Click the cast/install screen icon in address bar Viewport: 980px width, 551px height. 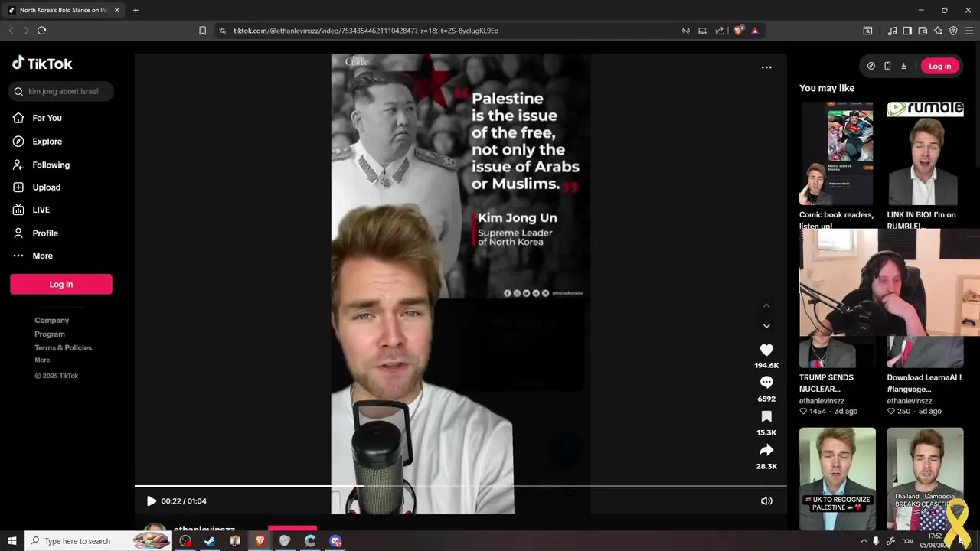(702, 31)
